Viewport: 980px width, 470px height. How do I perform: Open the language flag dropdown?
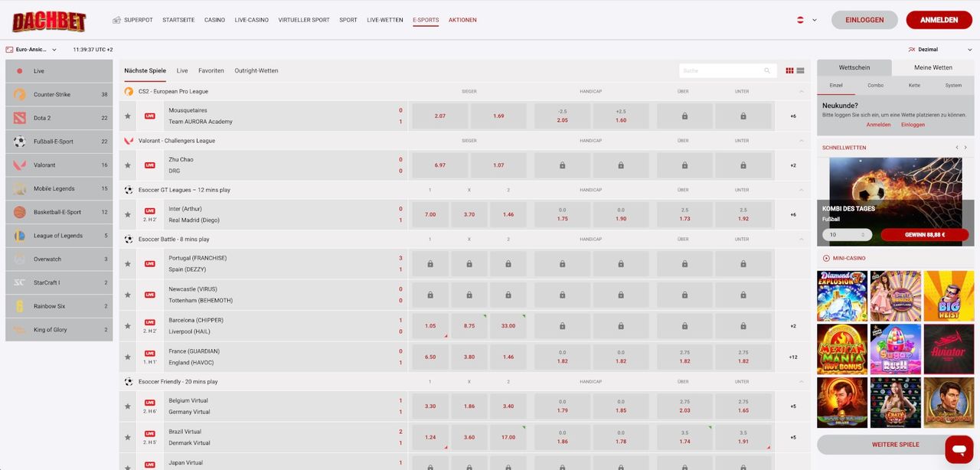(807, 20)
